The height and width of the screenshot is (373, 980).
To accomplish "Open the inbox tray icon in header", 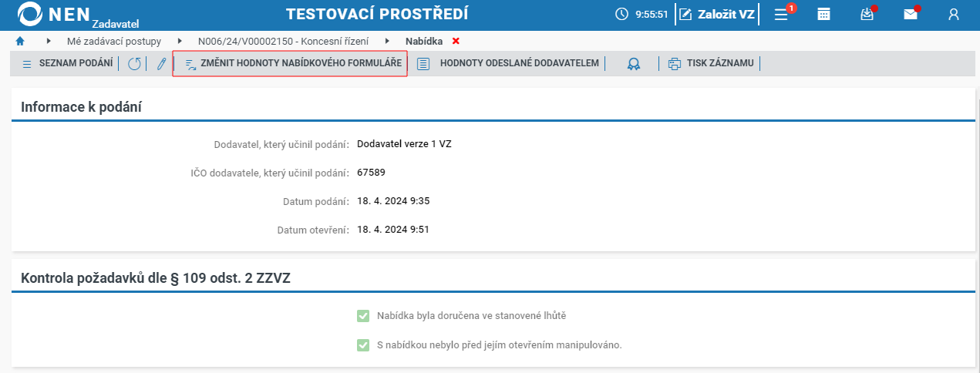I will 867,15.
